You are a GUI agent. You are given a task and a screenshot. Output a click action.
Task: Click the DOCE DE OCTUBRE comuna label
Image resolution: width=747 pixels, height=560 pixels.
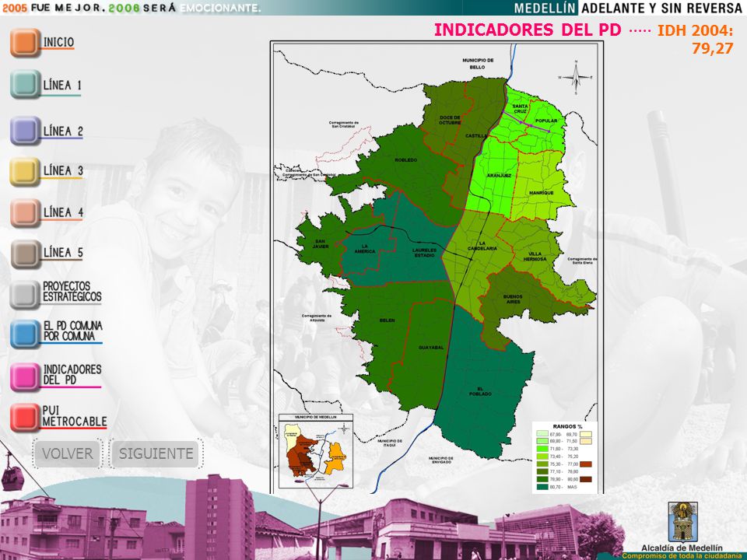(x=451, y=120)
